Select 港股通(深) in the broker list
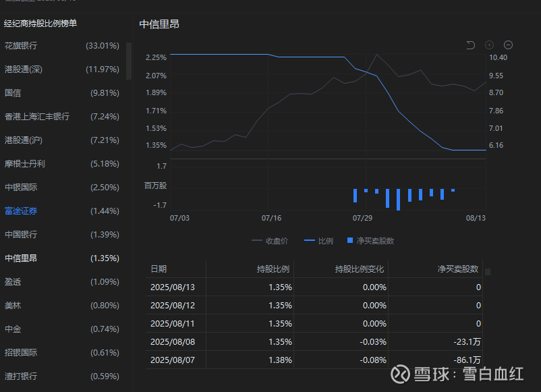 62,69
